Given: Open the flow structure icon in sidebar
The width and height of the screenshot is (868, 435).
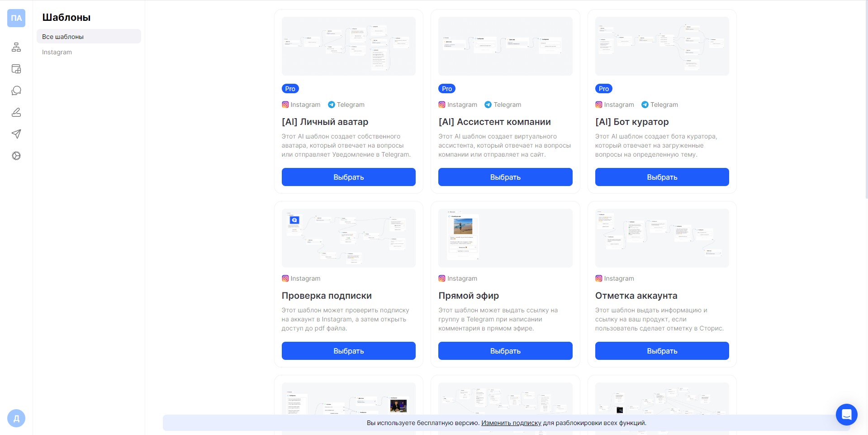Looking at the screenshot, I should coord(16,47).
